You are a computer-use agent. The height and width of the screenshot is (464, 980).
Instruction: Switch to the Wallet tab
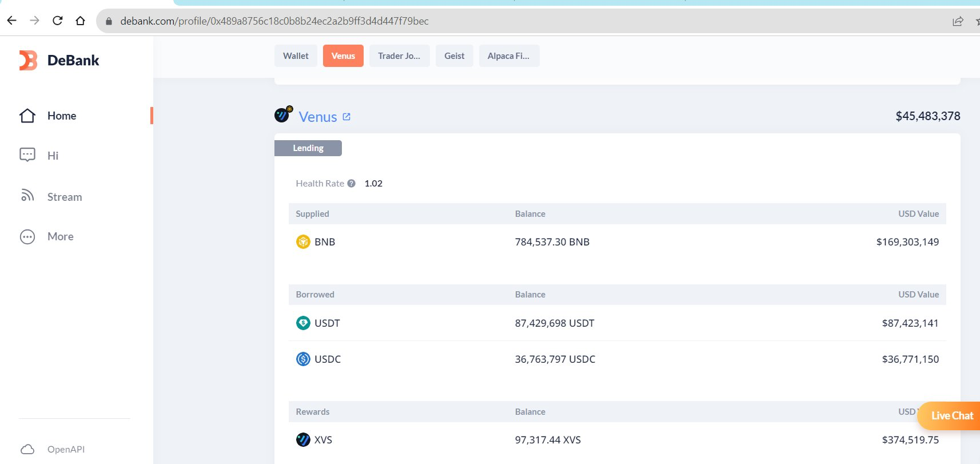296,56
